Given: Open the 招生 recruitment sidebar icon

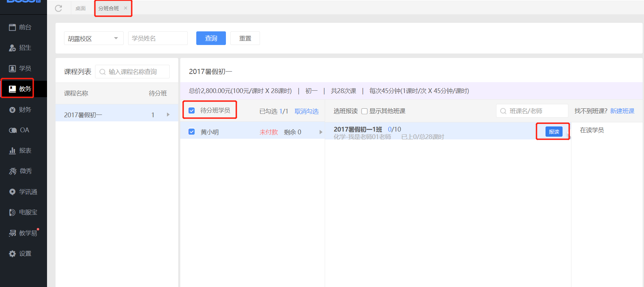Looking at the screenshot, I should (12, 48).
